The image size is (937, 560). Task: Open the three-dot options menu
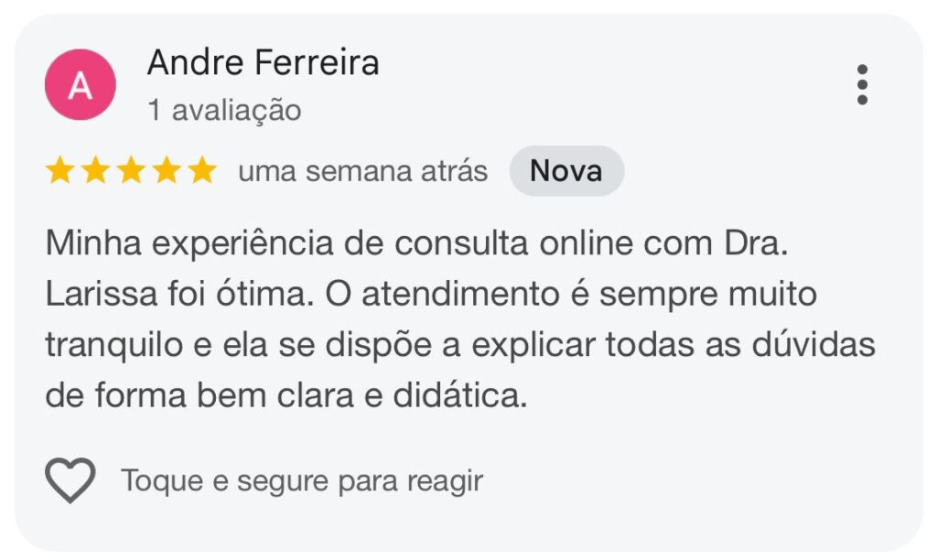tap(861, 85)
